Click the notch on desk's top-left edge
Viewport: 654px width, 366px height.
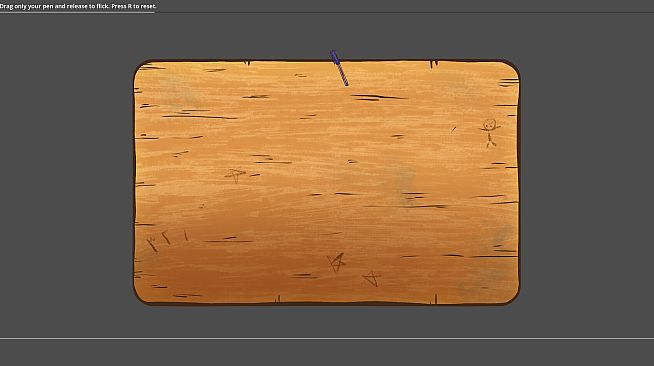click(x=247, y=63)
